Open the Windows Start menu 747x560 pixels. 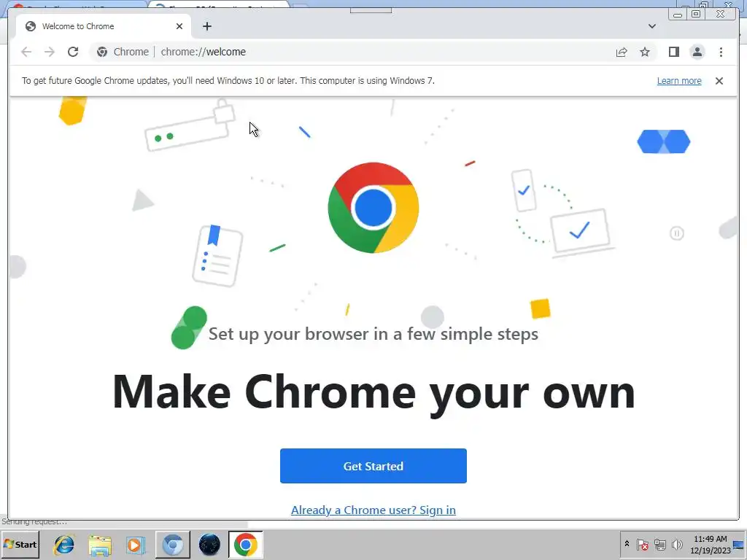20,544
